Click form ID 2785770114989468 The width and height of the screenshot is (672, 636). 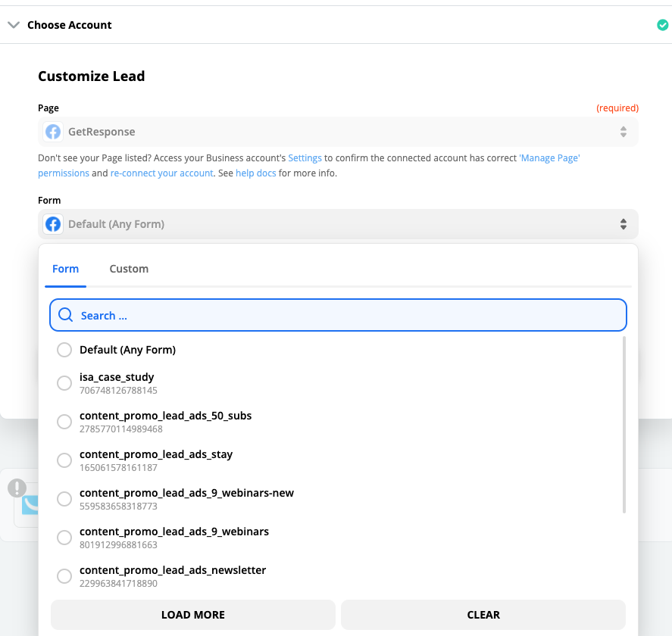tap(121, 429)
